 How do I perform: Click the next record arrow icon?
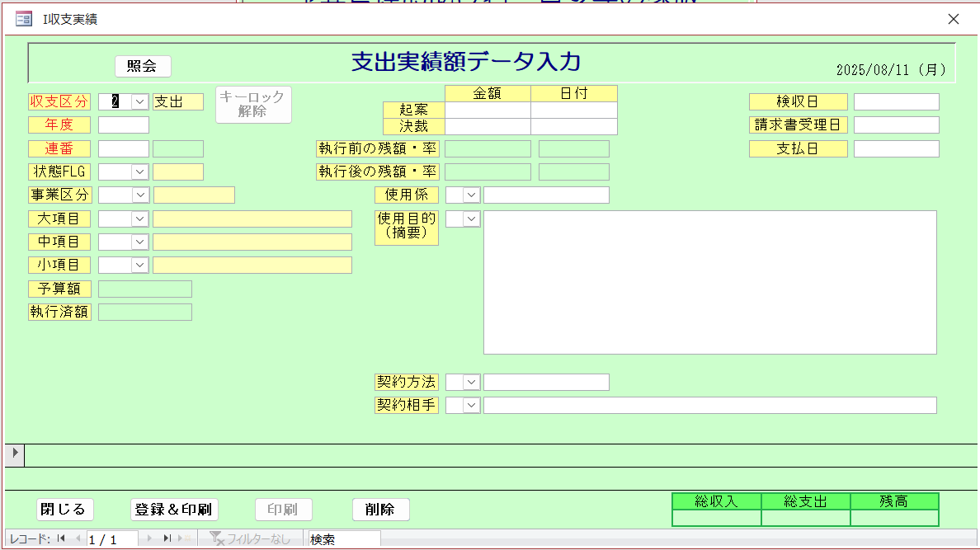pos(149,539)
